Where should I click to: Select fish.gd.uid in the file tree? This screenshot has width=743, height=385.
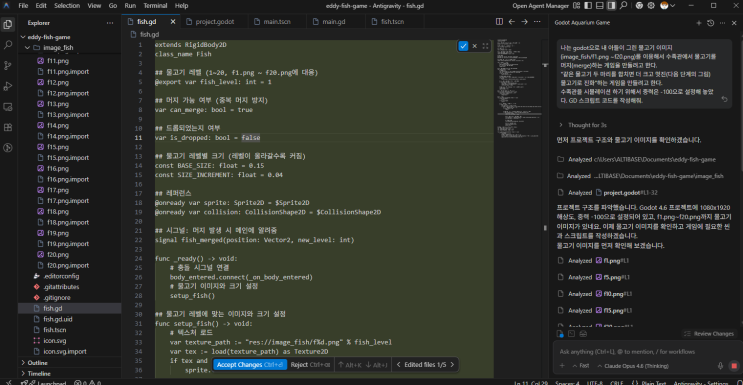(x=58, y=319)
